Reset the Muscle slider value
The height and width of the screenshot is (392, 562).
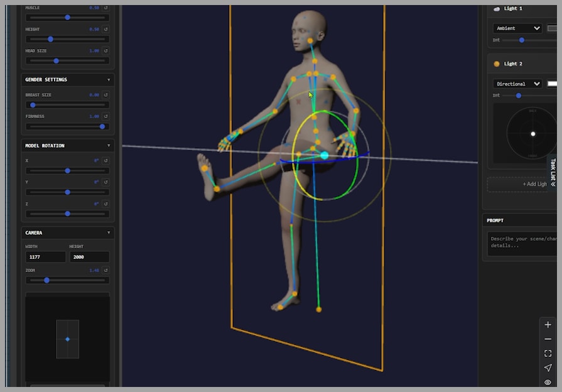pos(105,8)
